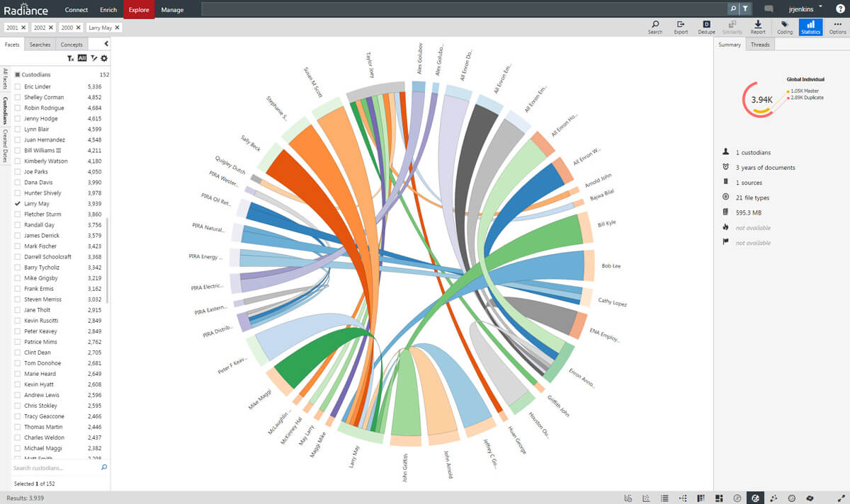Remove the Larry May filter chip
This screenshot has width=850, height=504.
(x=117, y=27)
